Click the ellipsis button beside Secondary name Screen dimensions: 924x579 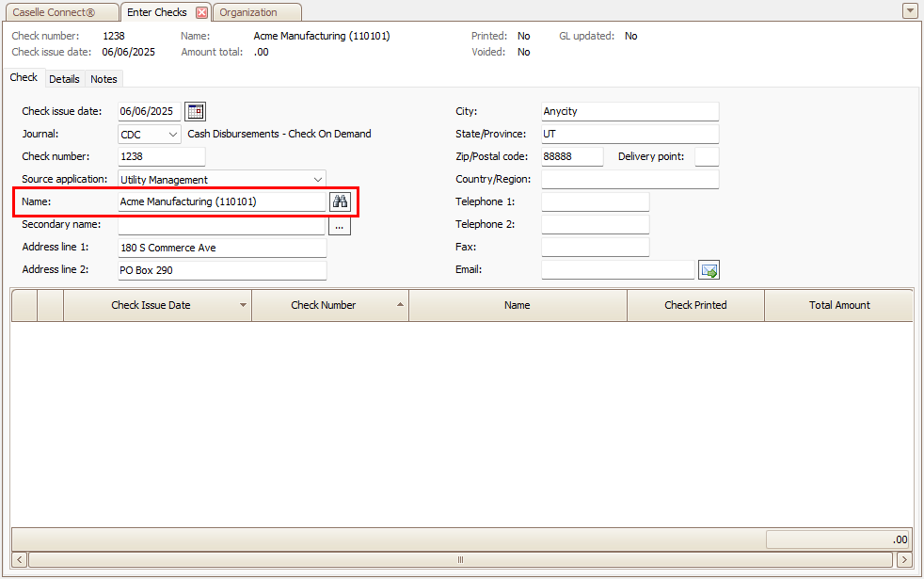point(340,226)
